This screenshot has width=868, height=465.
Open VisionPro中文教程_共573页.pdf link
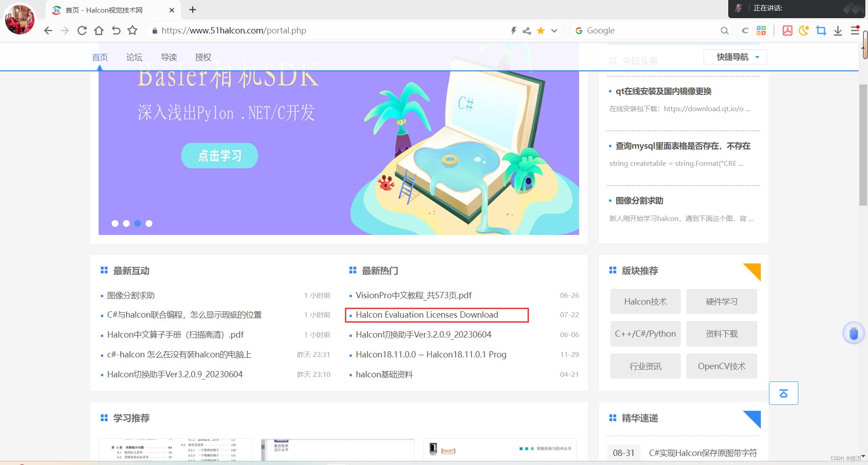coord(414,296)
